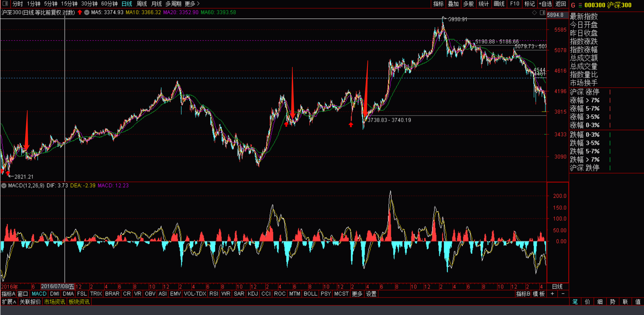This screenshot has width=644, height=315.
Task: Click the minus button to remove an indicator pane
Action: click(563, 294)
